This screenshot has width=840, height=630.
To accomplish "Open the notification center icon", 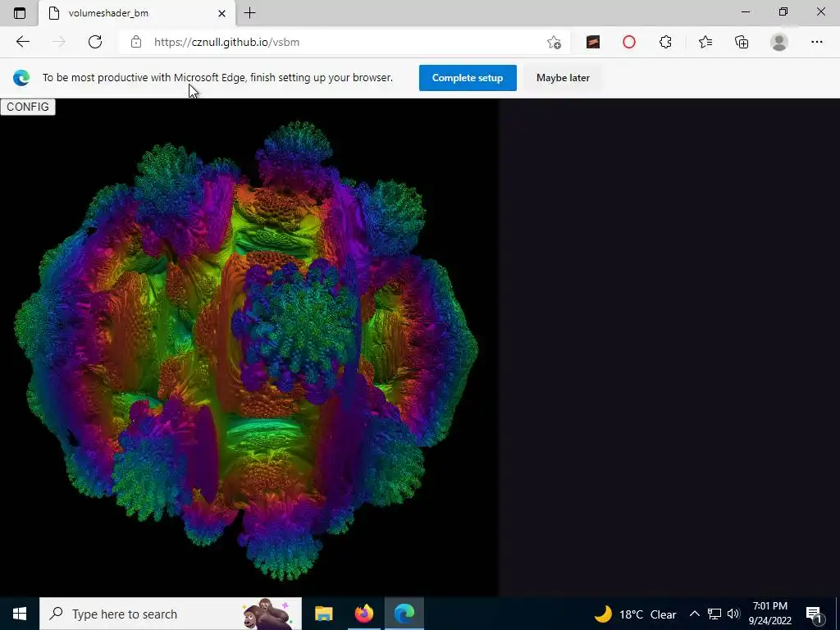I will coord(814,614).
